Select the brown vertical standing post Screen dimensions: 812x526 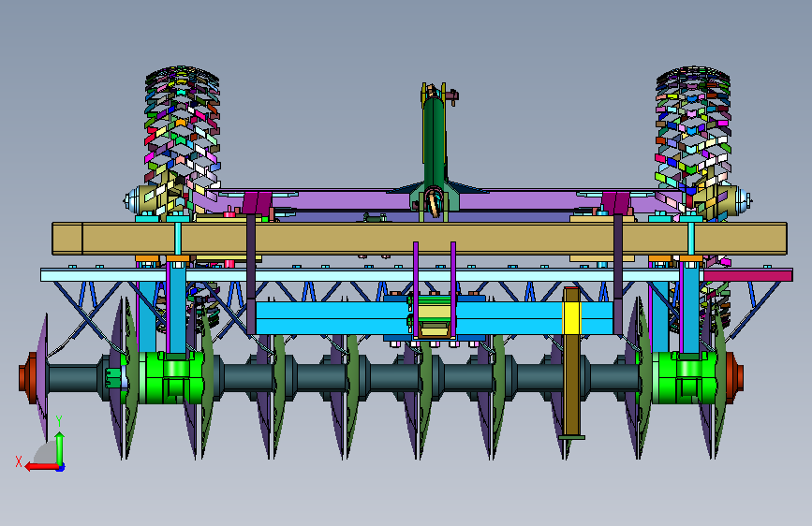click(x=571, y=362)
